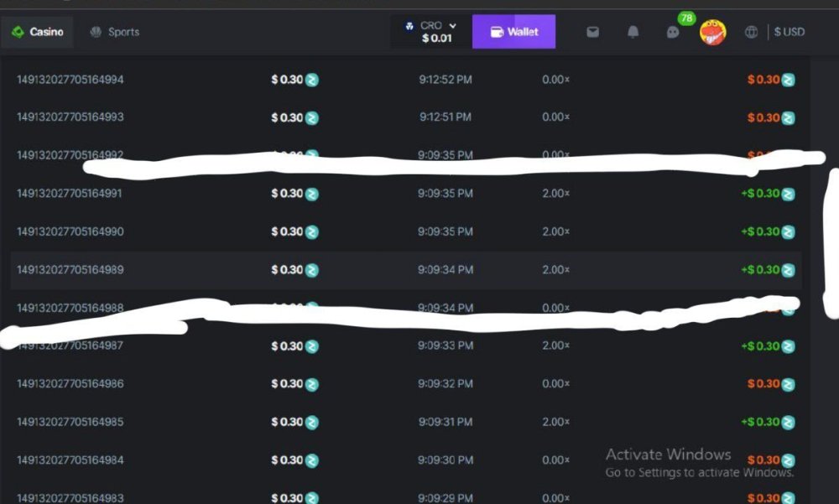Open bet ID 149132027705164994
The image size is (839, 504).
pyautogui.click(x=70, y=80)
